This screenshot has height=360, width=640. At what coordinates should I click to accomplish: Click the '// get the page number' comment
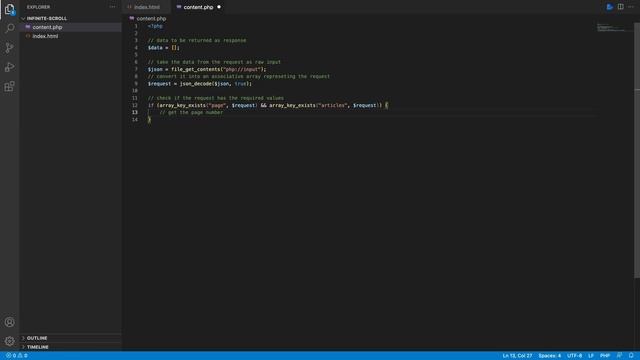coord(191,113)
